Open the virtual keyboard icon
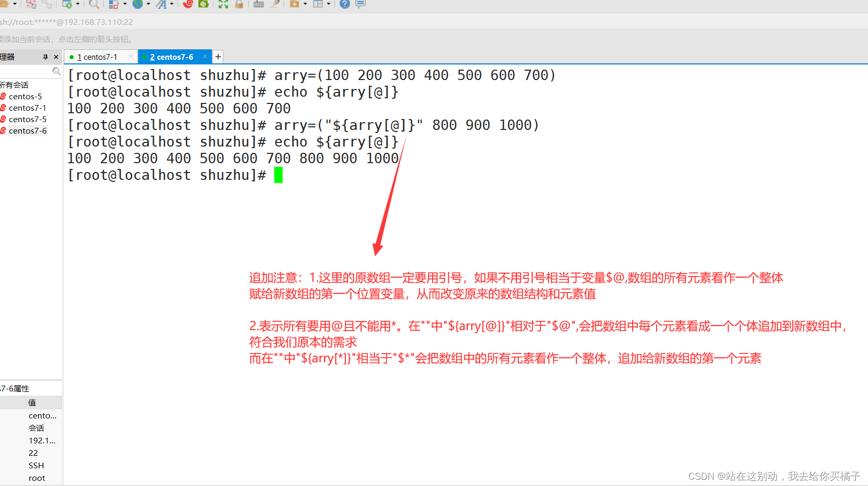The height and width of the screenshot is (486, 868). (x=259, y=4)
